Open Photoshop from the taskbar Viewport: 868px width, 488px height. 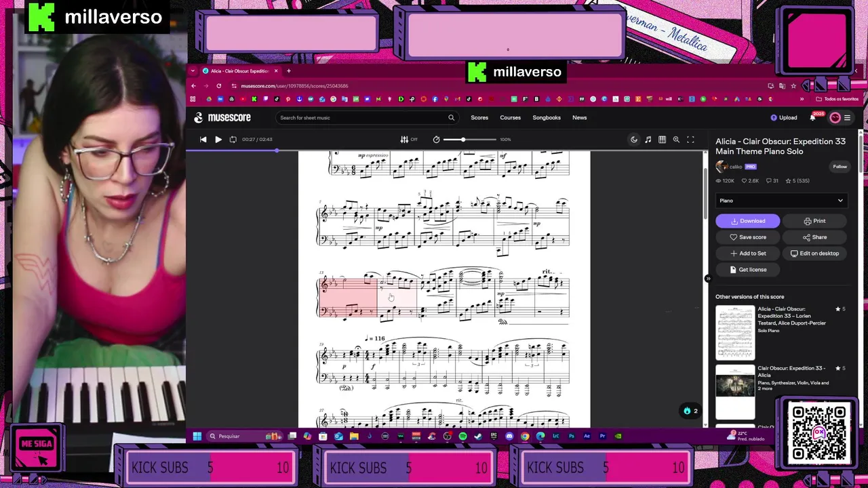(x=572, y=436)
